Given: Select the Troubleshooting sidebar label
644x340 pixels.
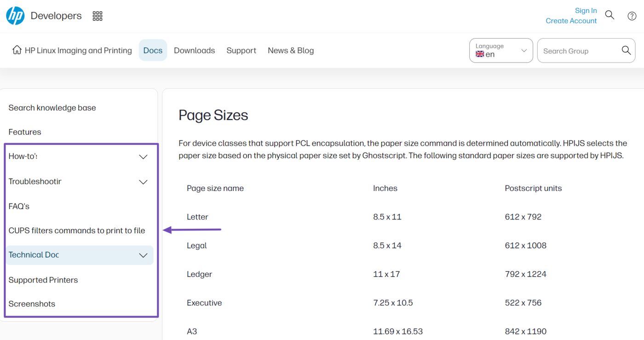Looking at the screenshot, I should tap(35, 181).
